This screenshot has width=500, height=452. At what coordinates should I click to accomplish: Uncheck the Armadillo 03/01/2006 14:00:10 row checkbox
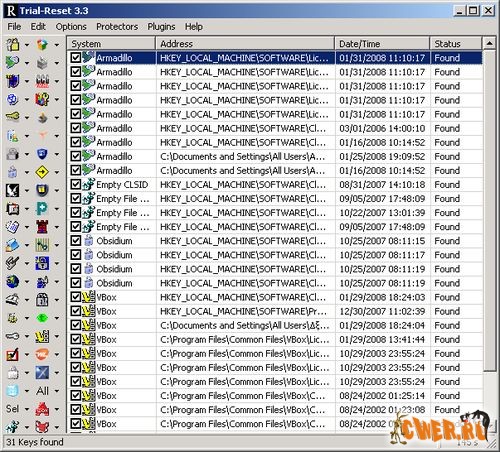point(76,128)
